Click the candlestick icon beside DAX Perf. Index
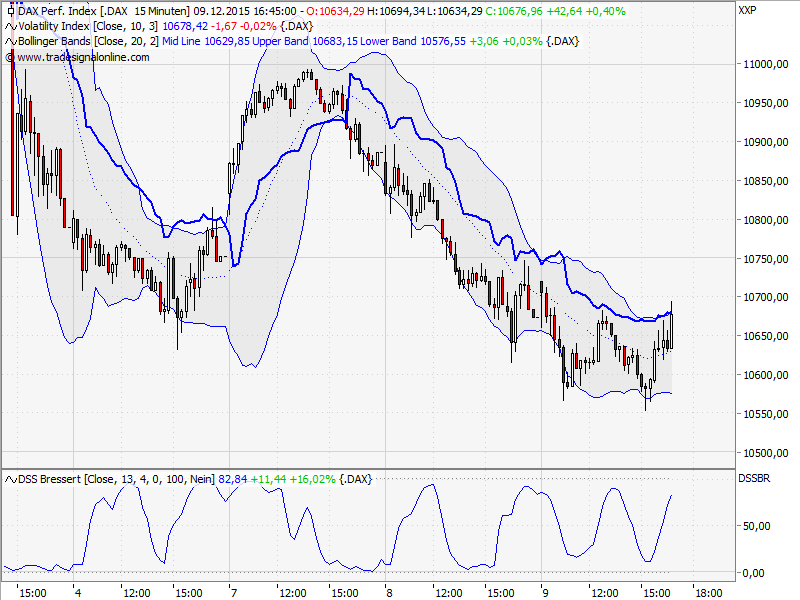Image resolution: width=800 pixels, height=600 pixels. [13, 10]
